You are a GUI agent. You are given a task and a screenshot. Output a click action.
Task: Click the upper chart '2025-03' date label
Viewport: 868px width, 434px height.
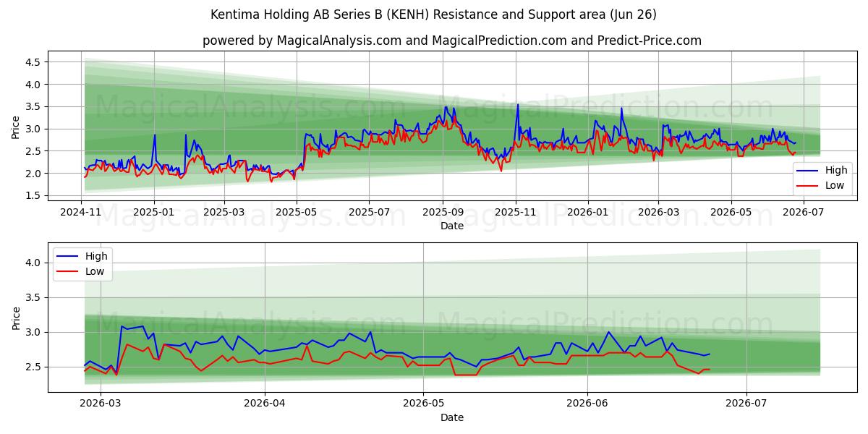(224, 212)
